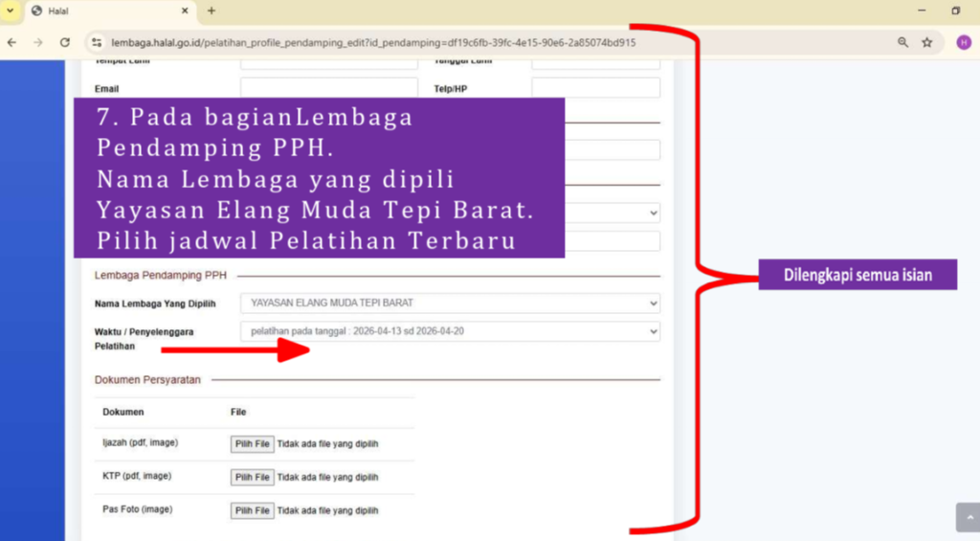
Task: Choose a file for KTP
Action: pyautogui.click(x=252, y=477)
